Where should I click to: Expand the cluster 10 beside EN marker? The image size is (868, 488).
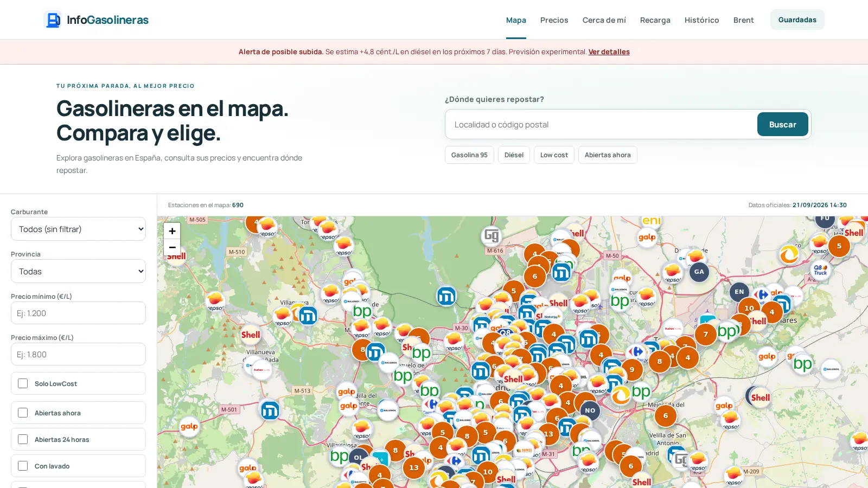pyautogui.click(x=749, y=308)
